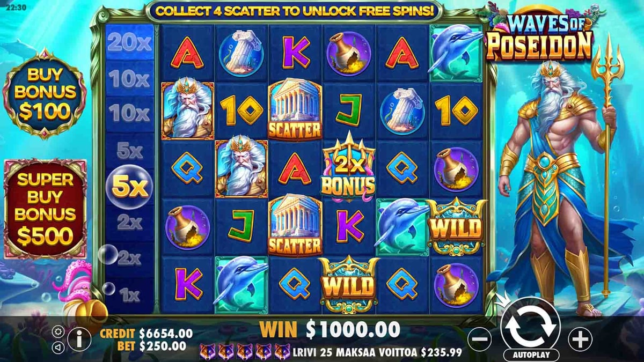Click the Poseidon symbol in first column
644x362 pixels.
(x=187, y=110)
